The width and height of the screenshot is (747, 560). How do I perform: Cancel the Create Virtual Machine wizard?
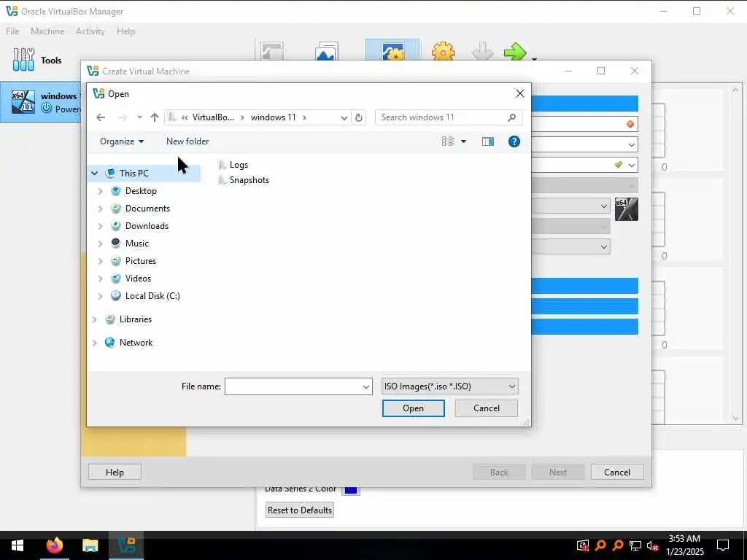[x=617, y=472]
